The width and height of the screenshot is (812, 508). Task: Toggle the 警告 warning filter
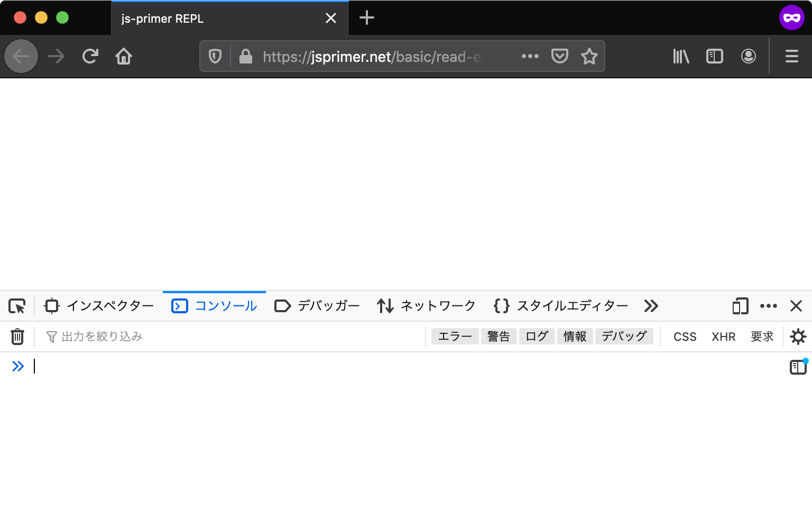[499, 336]
